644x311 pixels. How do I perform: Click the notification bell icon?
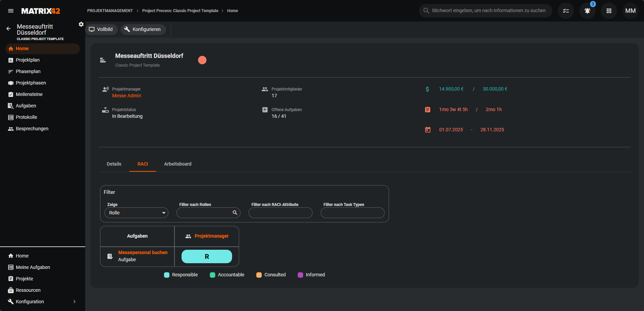tap(587, 11)
